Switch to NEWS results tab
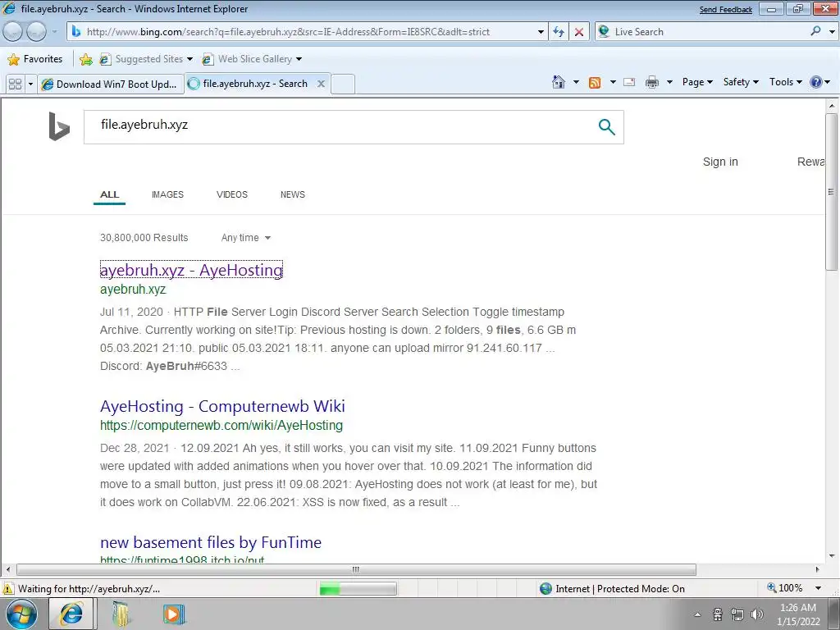Screen dimensions: 840x630 (293, 194)
